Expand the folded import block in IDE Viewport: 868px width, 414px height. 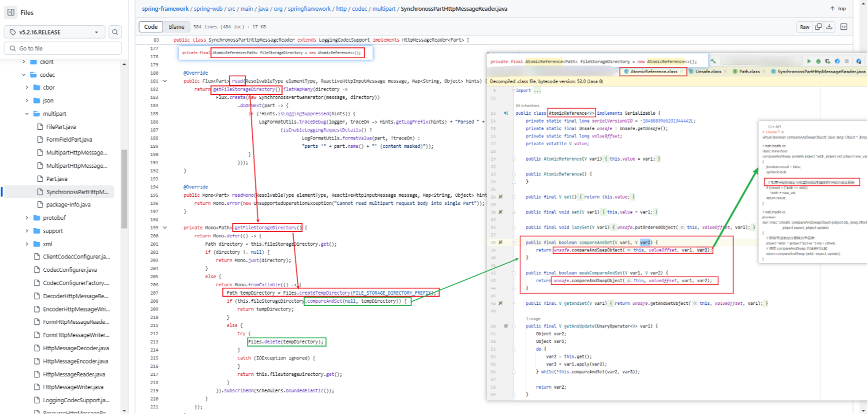pyautogui.click(x=537, y=91)
